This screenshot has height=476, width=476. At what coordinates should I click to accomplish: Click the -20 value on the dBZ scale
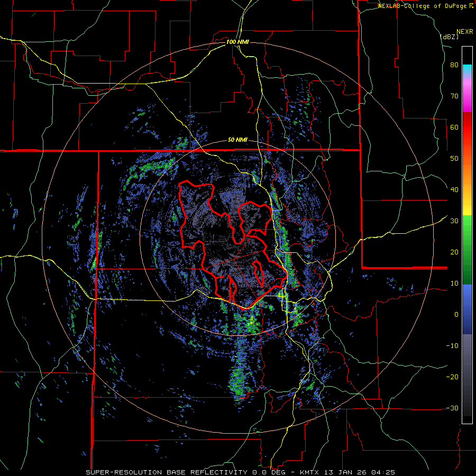click(x=452, y=377)
